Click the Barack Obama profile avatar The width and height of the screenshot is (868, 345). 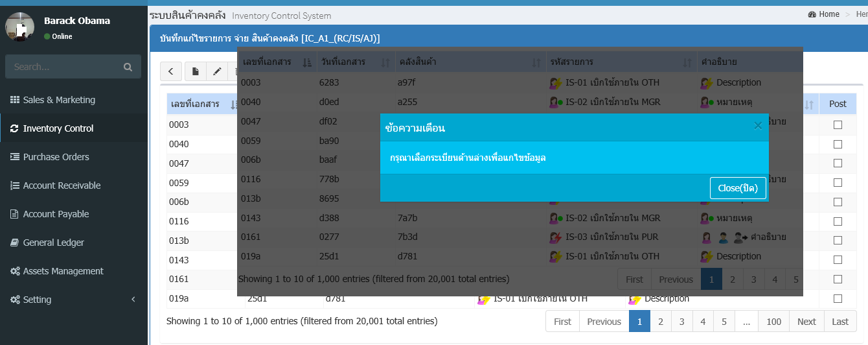pos(19,27)
